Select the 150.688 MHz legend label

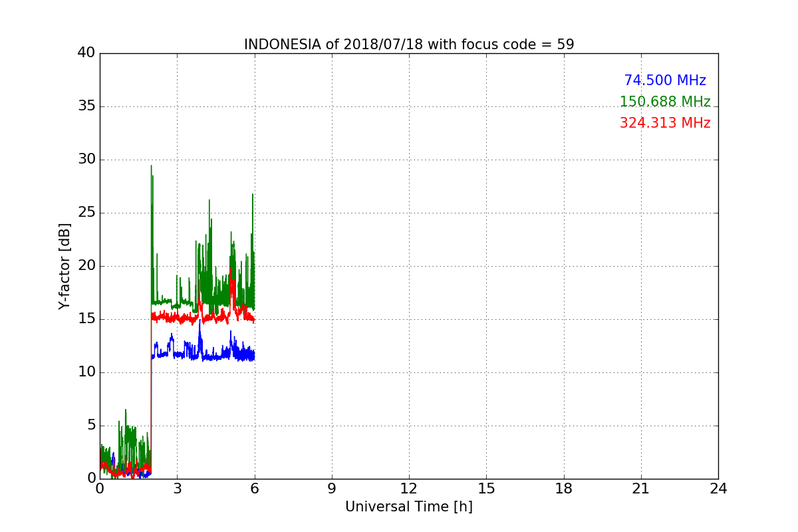point(665,102)
